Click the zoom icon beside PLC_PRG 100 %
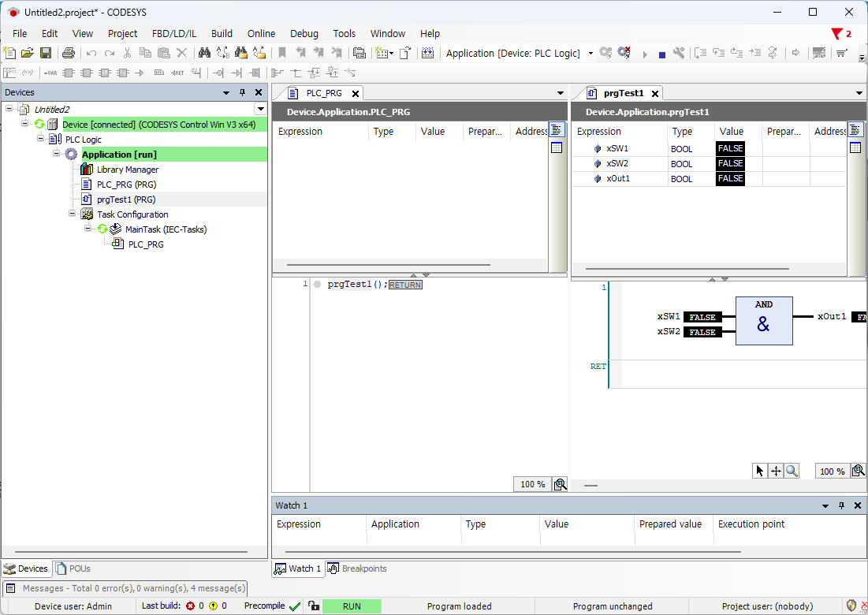The width and height of the screenshot is (868, 615). 561,484
